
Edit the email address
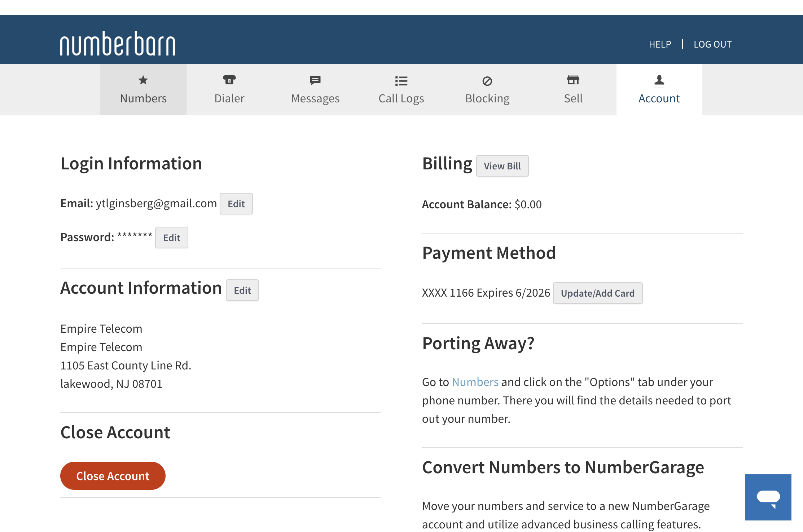236,204
